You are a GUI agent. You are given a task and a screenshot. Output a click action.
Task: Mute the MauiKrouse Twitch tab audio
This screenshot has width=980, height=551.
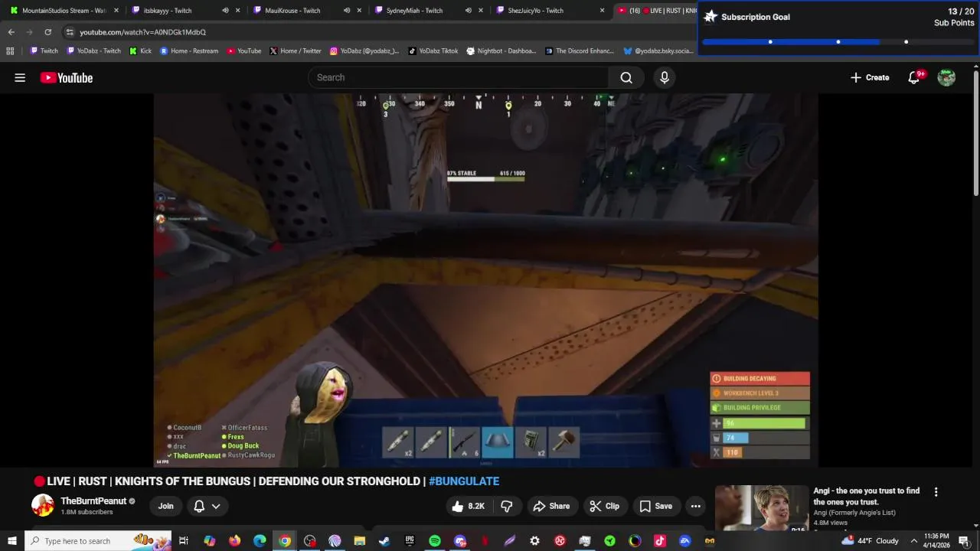(x=347, y=11)
